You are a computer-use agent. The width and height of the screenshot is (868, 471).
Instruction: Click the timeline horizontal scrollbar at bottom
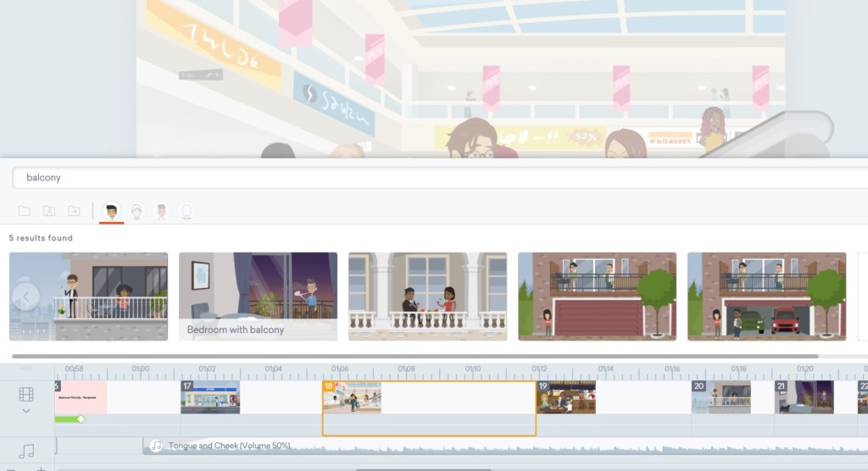[424, 469]
